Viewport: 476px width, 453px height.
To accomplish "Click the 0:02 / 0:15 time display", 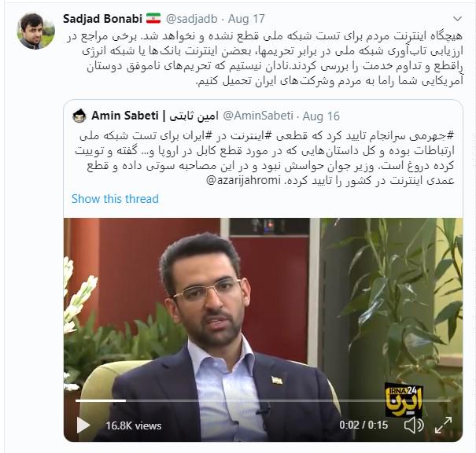I will pos(363,425).
